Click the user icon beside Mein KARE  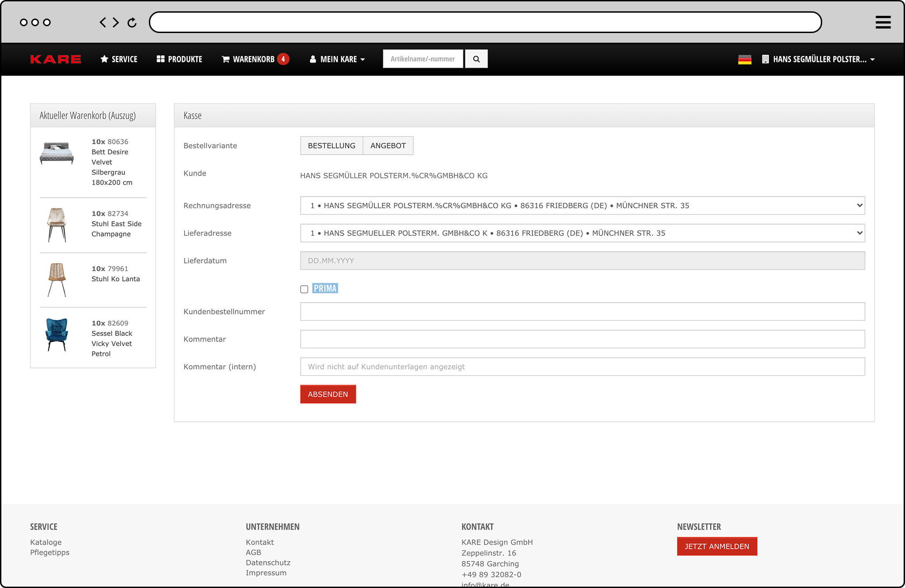pyautogui.click(x=313, y=59)
